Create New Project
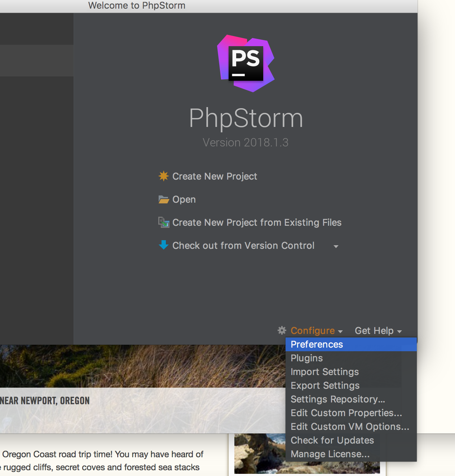The width and height of the screenshot is (455, 476). 215,176
